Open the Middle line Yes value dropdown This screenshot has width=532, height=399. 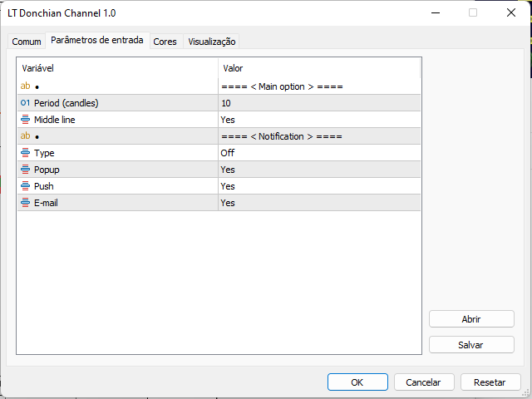tap(319, 120)
